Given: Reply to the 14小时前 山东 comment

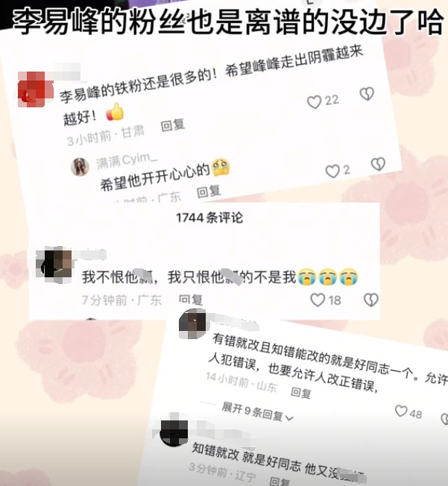Looking at the screenshot, I should [x=301, y=393].
